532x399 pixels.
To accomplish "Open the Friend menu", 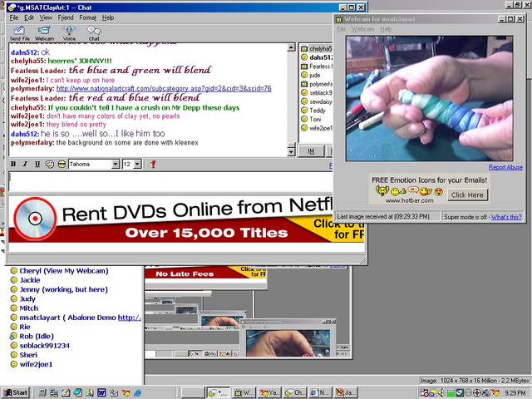I will tap(66, 17).
